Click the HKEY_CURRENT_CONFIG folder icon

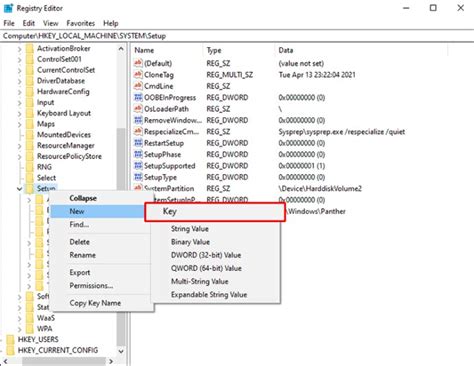pyautogui.click(x=11, y=350)
